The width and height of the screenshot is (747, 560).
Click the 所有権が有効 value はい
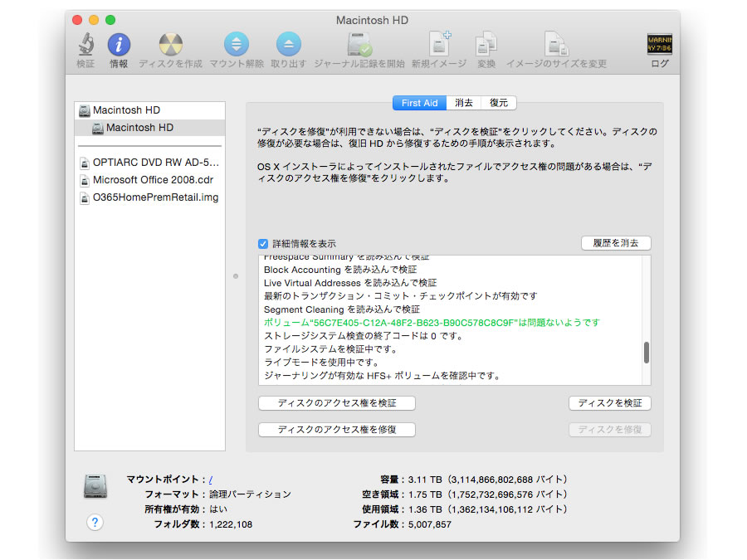(218, 509)
